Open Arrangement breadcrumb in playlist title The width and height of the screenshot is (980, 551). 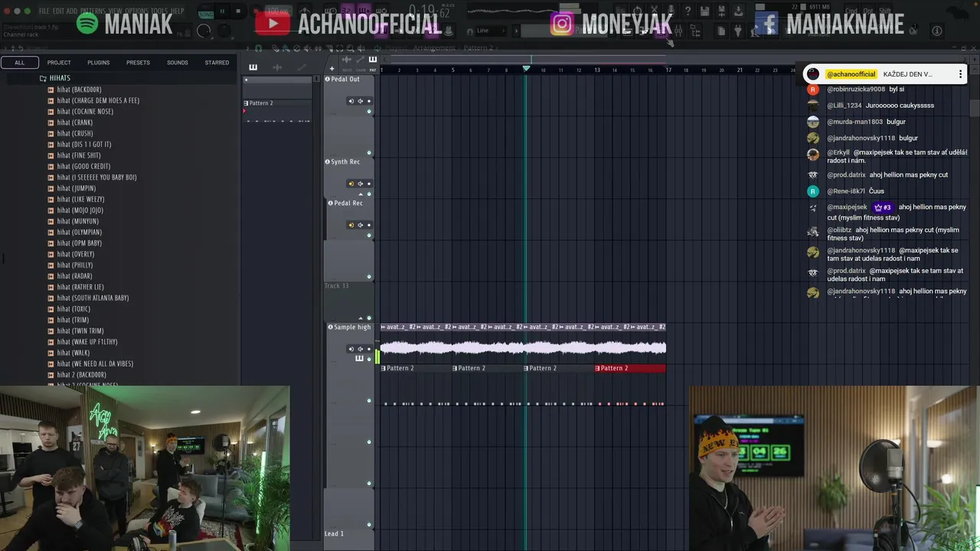pyautogui.click(x=434, y=47)
